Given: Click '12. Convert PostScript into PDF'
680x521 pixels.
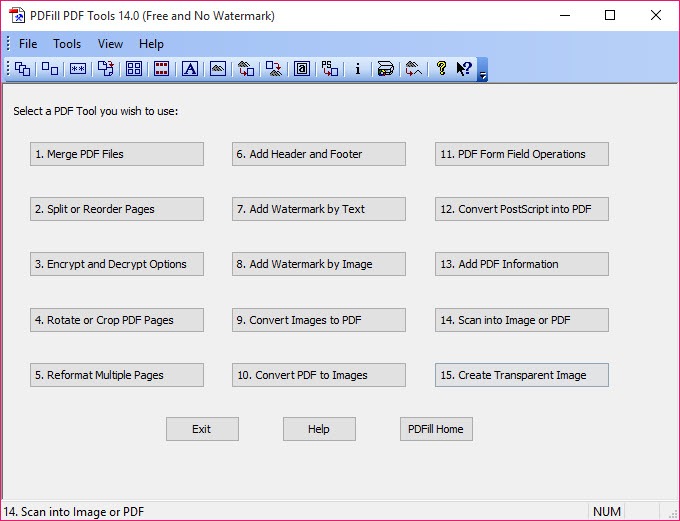Looking at the screenshot, I should pos(522,209).
